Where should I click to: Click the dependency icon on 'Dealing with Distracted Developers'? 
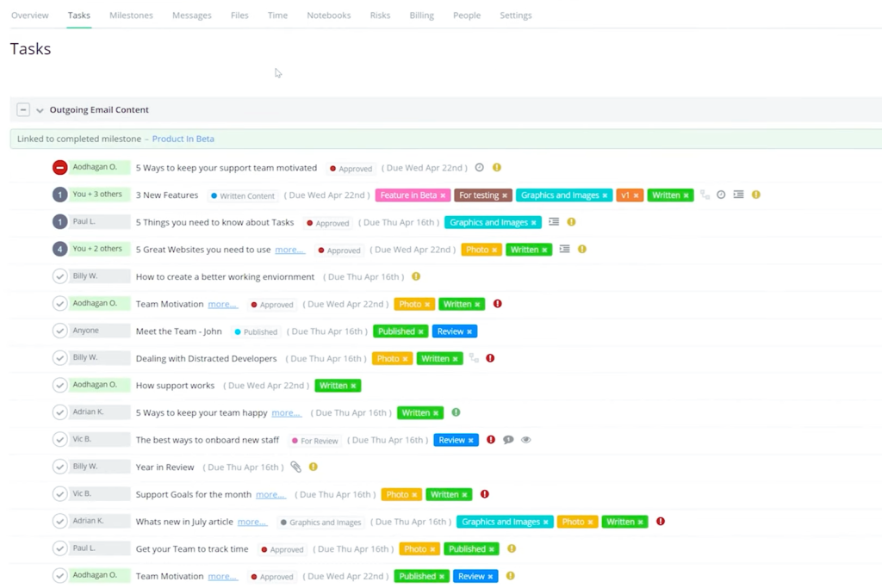474,358
